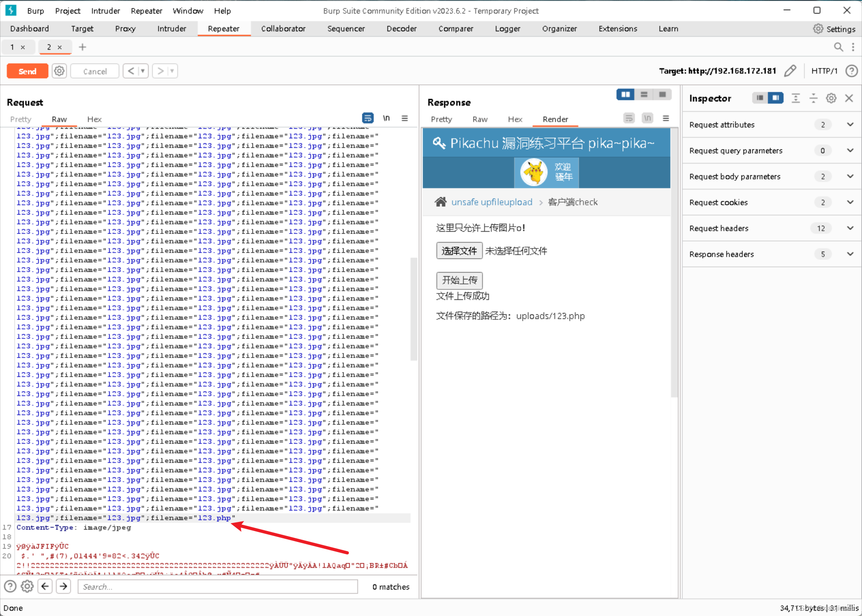Click the request search help icon

(10, 586)
